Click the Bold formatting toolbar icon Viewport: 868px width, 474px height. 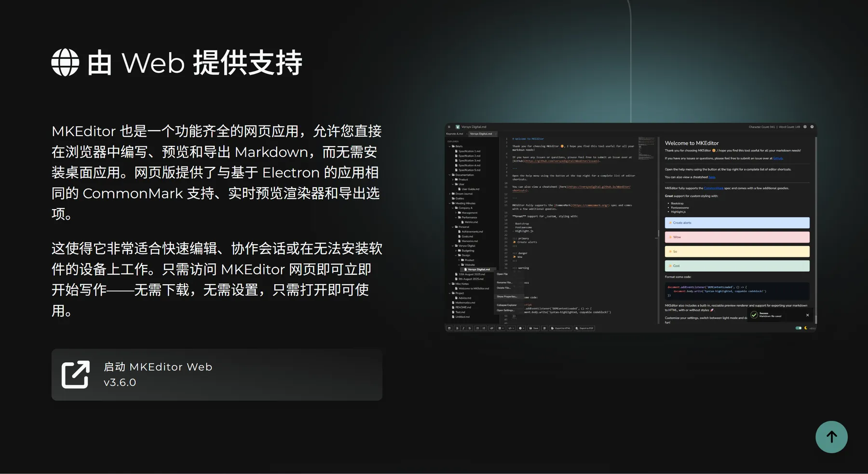click(x=457, y=328)
